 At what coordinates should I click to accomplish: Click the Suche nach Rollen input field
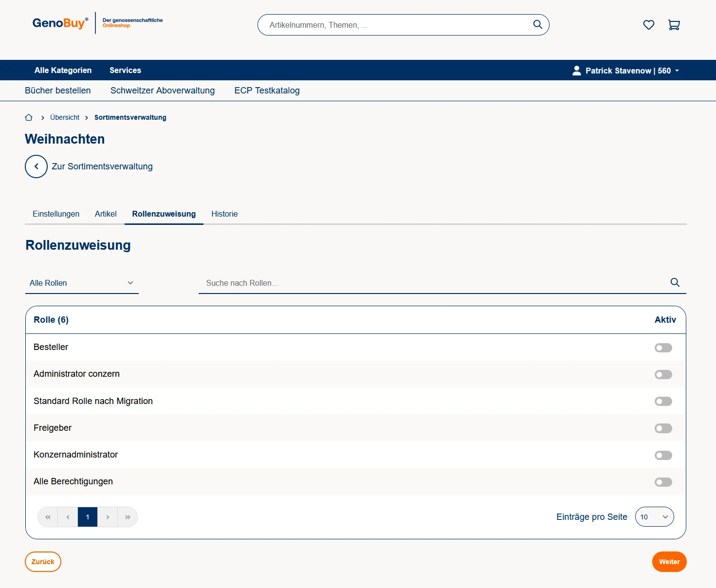(433, 283)
